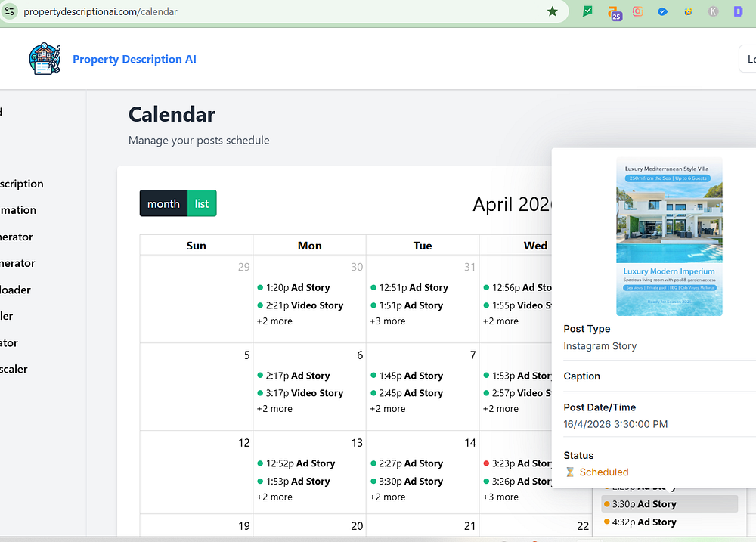Open the red-dot 3:23p Ad Story event
This screenshot has height=542, width=756.
(517, 464)
